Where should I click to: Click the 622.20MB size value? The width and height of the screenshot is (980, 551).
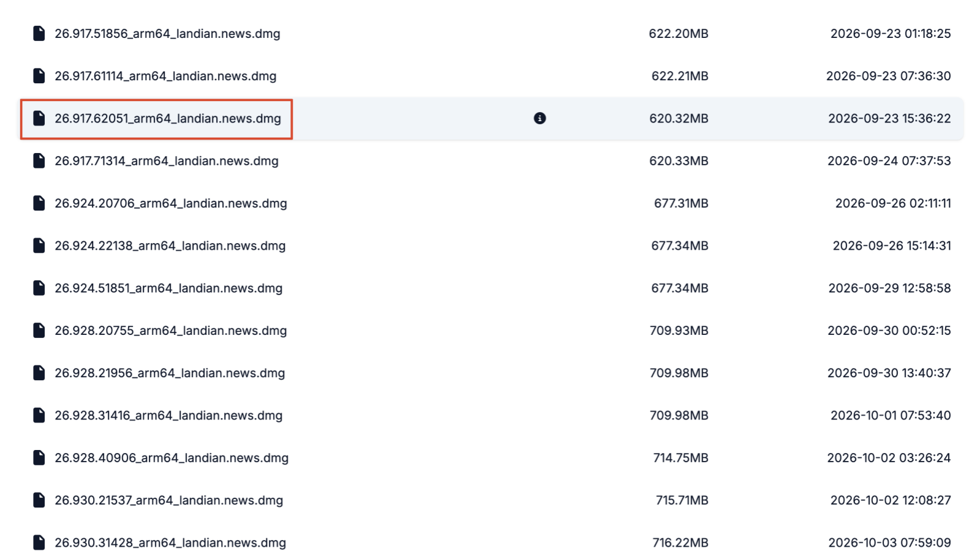pyautogui.click(x=679, y=34)
